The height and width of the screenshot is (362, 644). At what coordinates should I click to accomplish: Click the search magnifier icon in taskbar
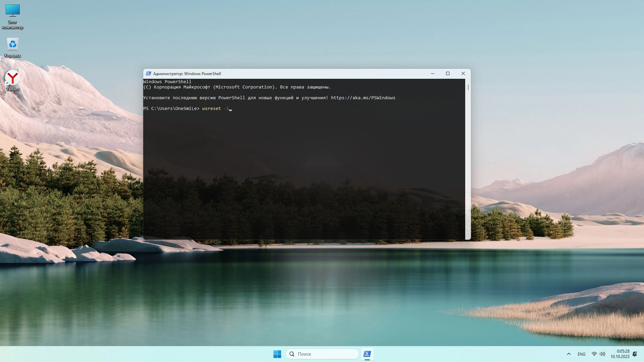tap(292, 354)
